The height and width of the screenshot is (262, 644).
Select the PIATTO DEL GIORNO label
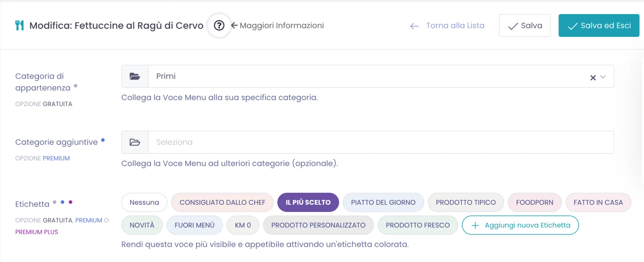click(x=383, y=202)
